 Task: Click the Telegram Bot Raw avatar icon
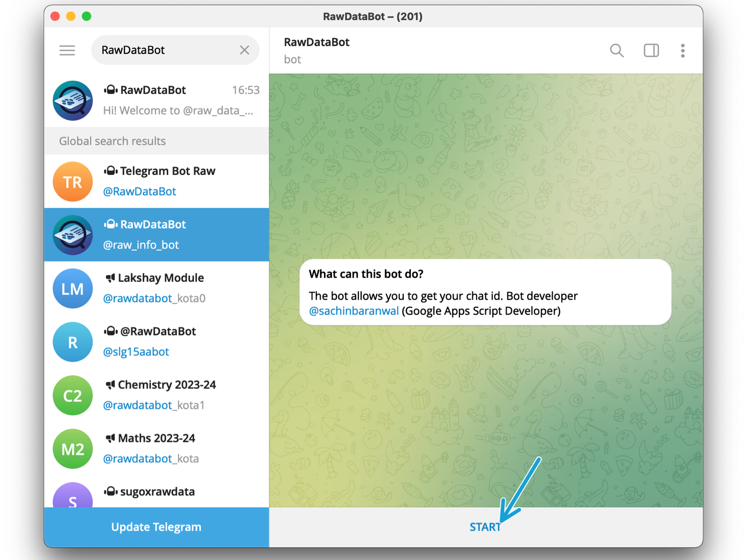(x=73, y=182)
